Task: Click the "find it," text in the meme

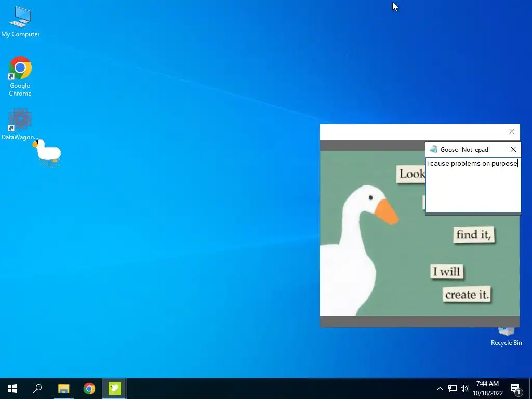Action: coord(474,234)
